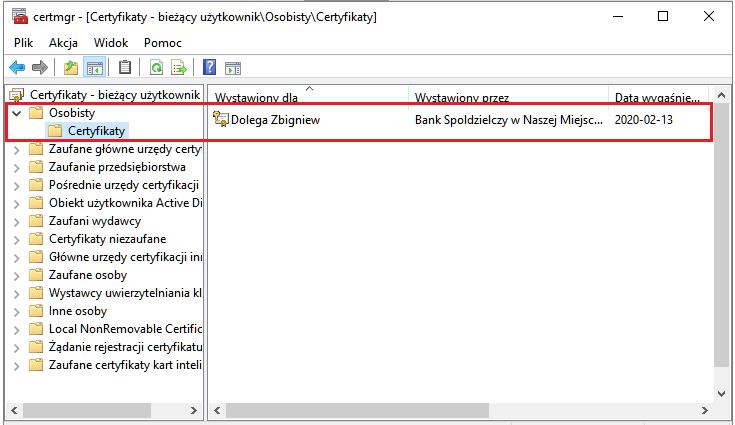Click list pane vertical scroll down arrow
The height and width of the screenshot is (425, 735).
click(x=722, y=394)
